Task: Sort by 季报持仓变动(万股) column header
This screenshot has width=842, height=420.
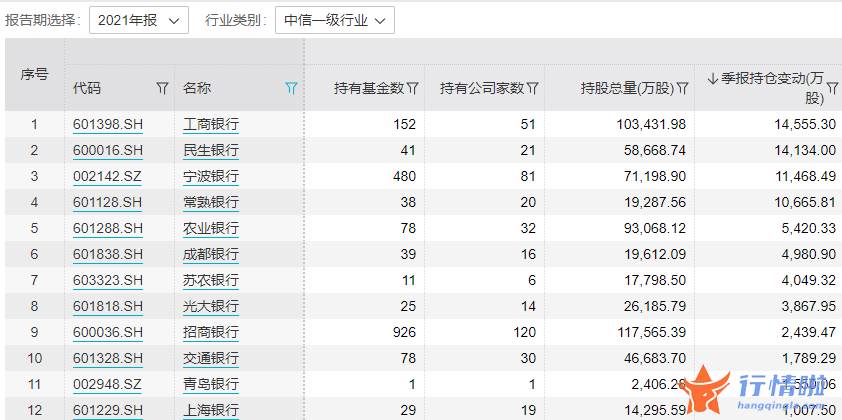Action: pos(765,88)
